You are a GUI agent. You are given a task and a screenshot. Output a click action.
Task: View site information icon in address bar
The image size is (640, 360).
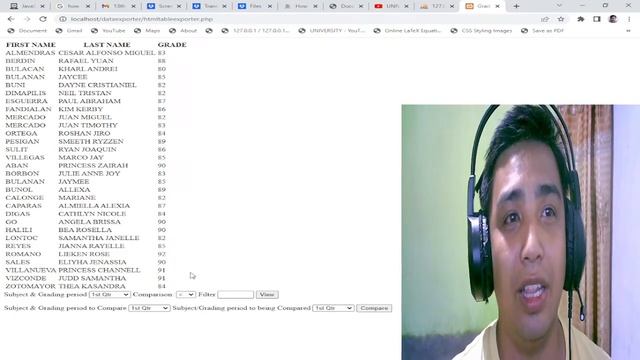click(x=63, y=19)
